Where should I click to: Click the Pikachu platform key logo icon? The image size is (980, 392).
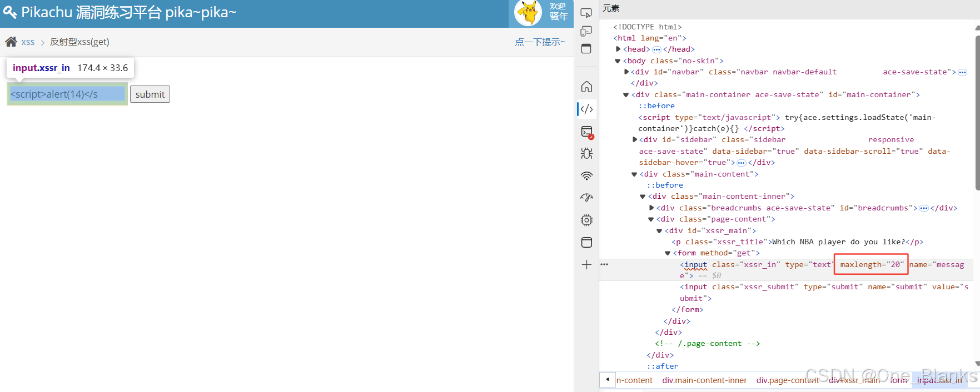tap(10, 12)
